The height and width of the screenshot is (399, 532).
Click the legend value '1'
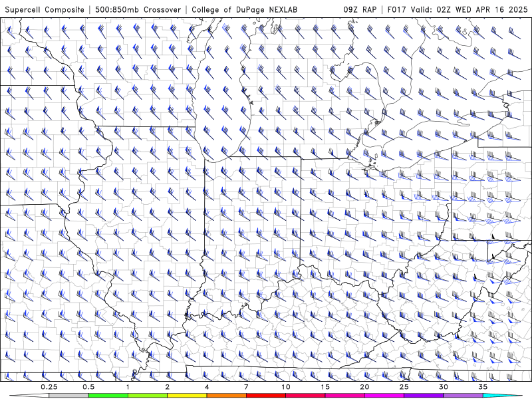[128, 387]
